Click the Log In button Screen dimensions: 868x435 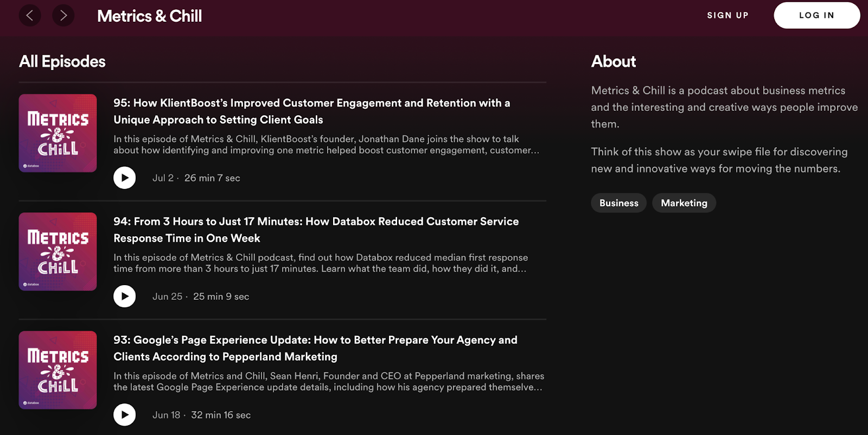[x=816, y=15]
